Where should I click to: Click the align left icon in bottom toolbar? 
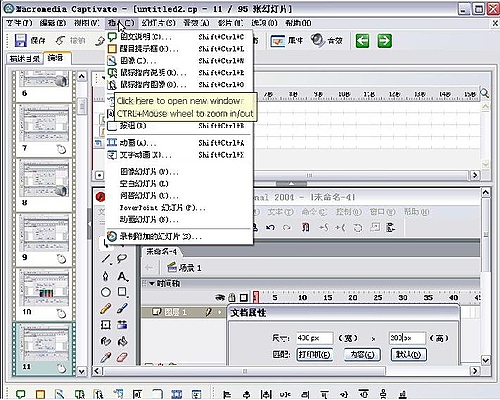click(x=227, y=395)
